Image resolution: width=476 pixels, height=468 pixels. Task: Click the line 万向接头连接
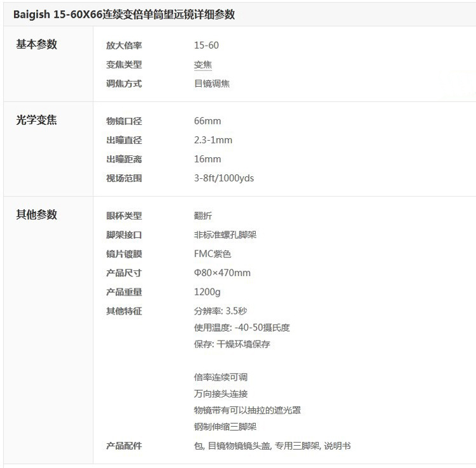click(221, 394)
